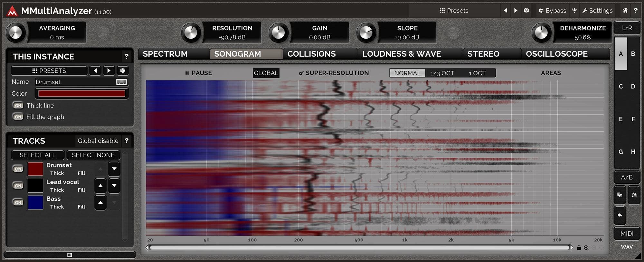Open Tracks panel help question mark
The image size is (644, 262).
[127, 141]
